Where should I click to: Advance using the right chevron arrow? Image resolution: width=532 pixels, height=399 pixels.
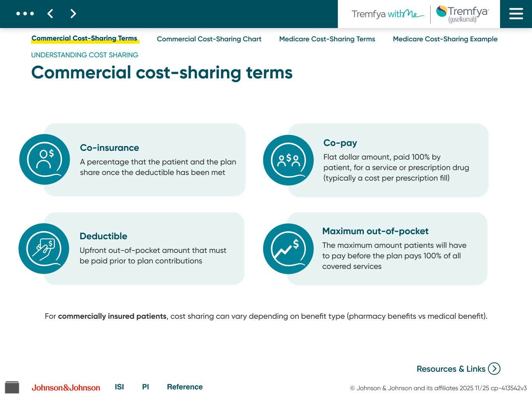73,14
